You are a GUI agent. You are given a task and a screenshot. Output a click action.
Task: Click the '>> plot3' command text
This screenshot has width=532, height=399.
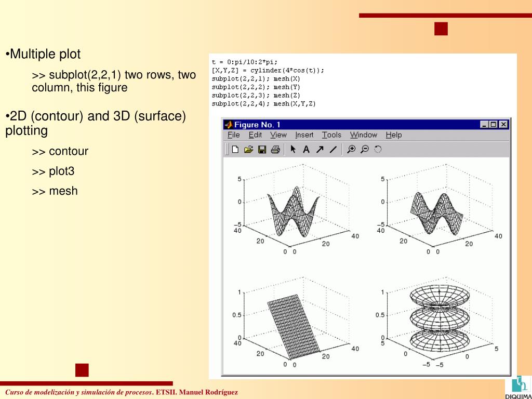tap(53, 171)
